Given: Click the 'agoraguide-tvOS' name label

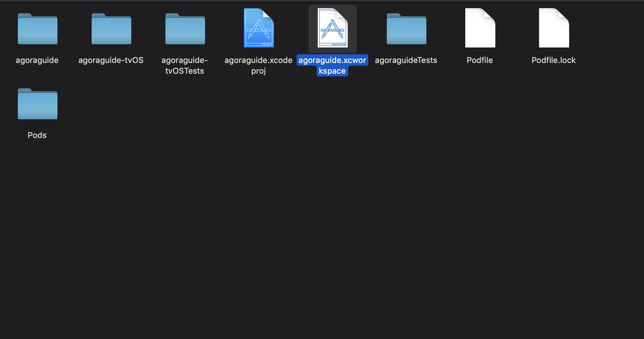Looking at the screenshot, I should tap(111, 60).
